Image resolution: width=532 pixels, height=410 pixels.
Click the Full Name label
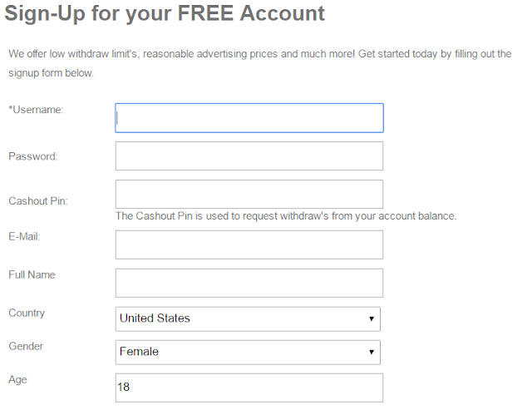tap(32, 274)
